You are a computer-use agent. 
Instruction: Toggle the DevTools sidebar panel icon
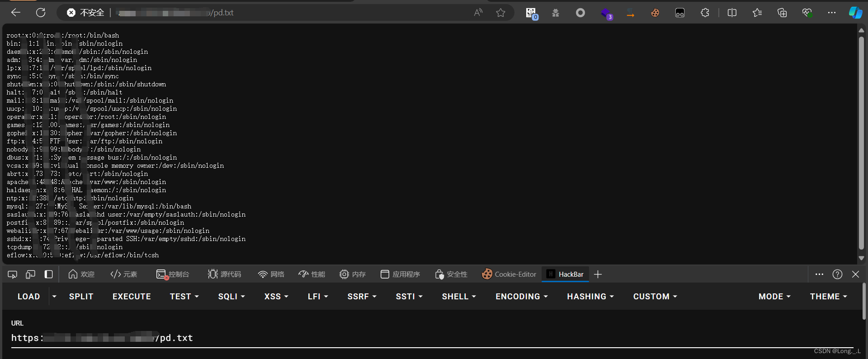[x=48, y=274]
